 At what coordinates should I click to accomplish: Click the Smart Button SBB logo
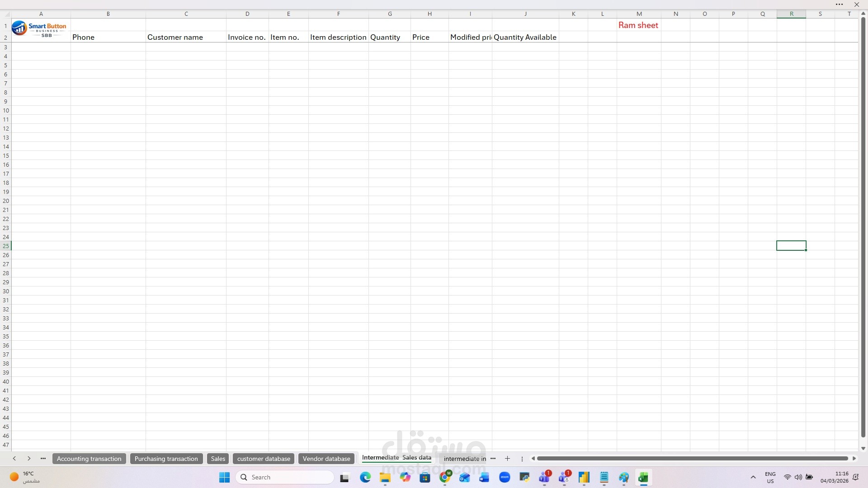(x=39, y=28)
